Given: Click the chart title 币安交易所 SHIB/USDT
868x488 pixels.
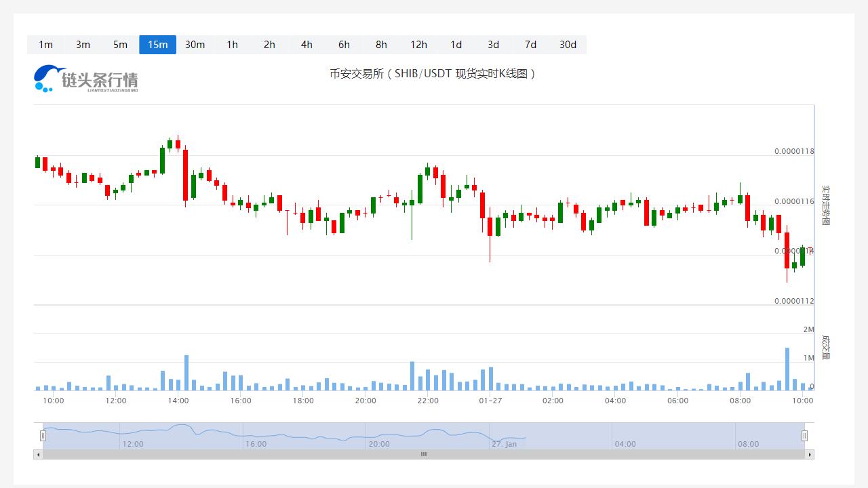Looking at the screenshot, I should coord(433,73).
